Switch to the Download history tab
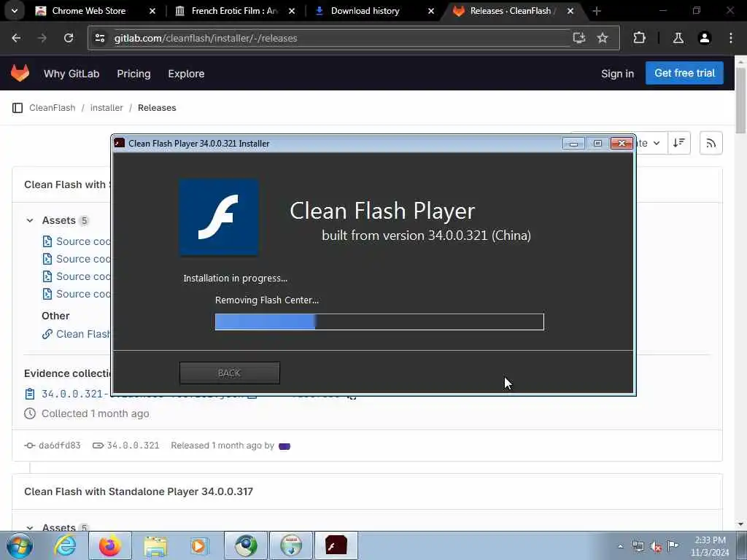This screenshot has height=560, width=747. click(365, 10)
